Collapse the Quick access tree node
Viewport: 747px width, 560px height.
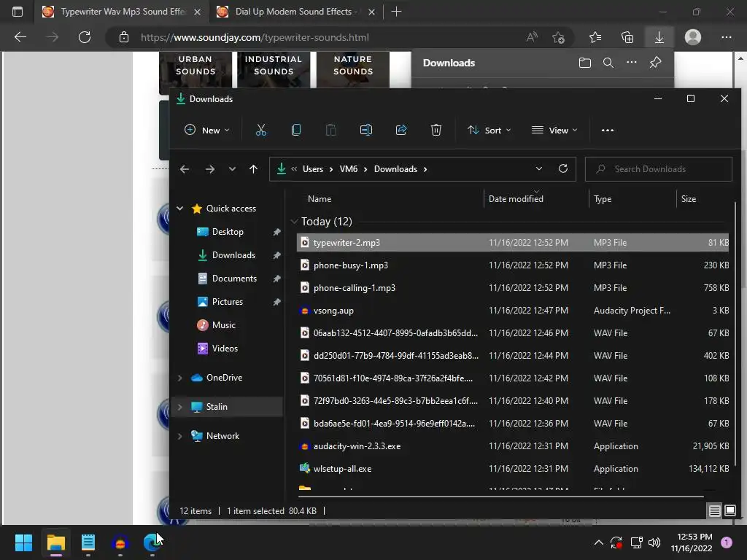click(x=180, y=208)
